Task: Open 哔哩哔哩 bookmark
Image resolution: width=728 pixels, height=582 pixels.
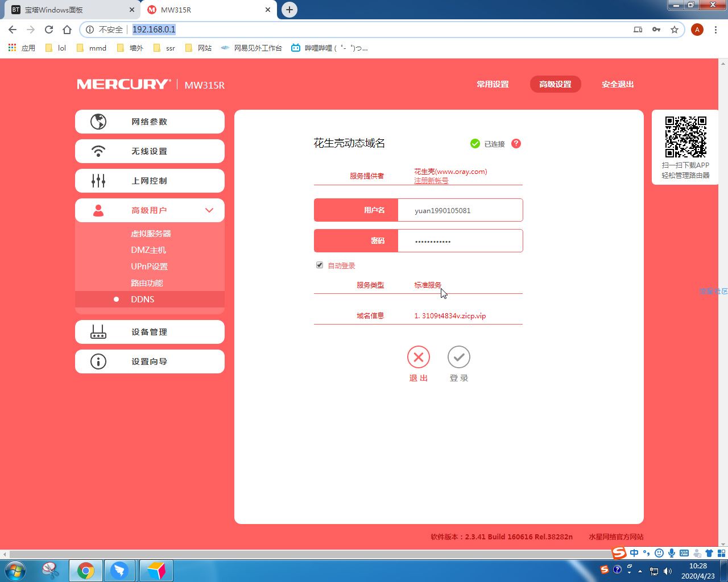Action: tap(330, 48)
